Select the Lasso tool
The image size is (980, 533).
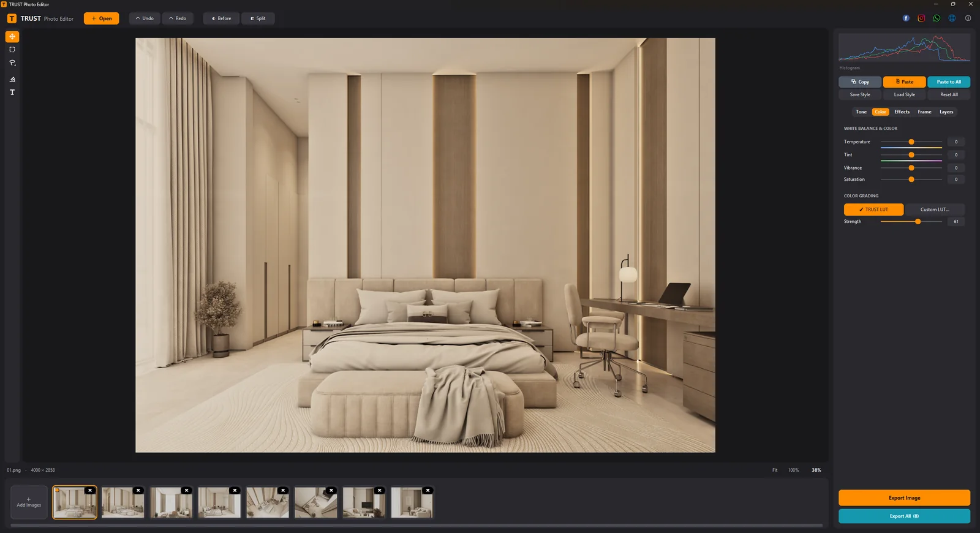tap(12, 63)
